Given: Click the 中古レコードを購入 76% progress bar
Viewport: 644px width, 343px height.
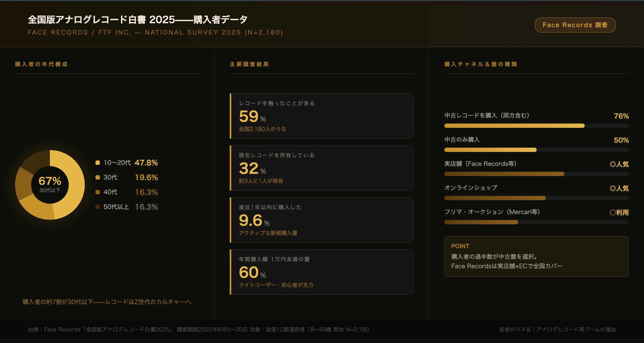Looking at the screenshot, I should (537, 126).
